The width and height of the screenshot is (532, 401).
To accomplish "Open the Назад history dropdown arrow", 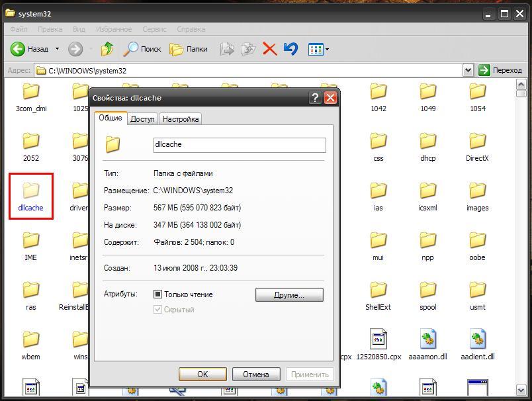I will pyautogui.click(x=57, y=49).
